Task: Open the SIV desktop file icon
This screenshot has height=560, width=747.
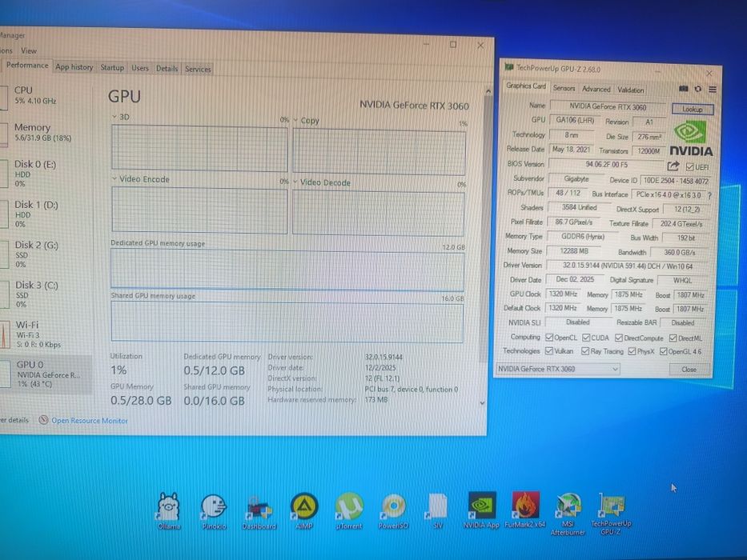Action: (437, 511)
